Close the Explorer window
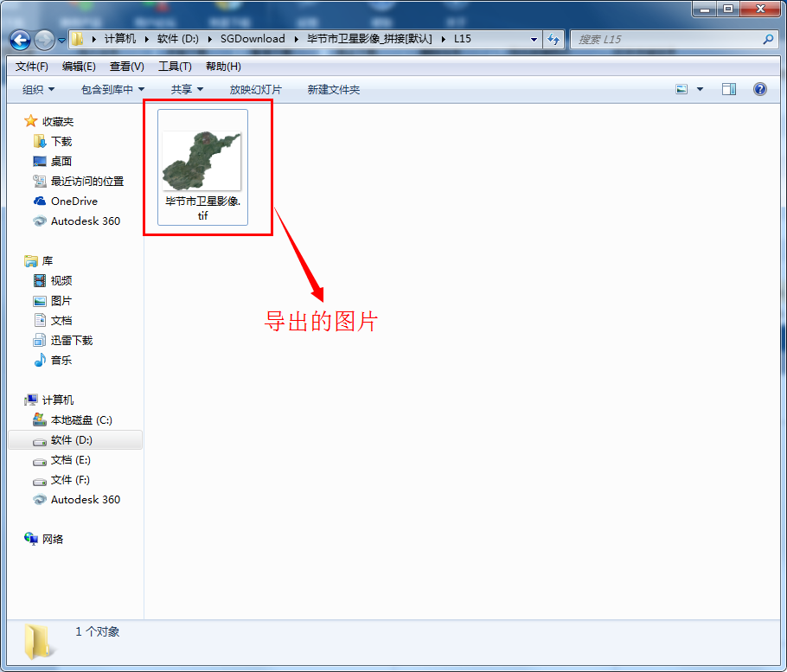 pos(760,9)
